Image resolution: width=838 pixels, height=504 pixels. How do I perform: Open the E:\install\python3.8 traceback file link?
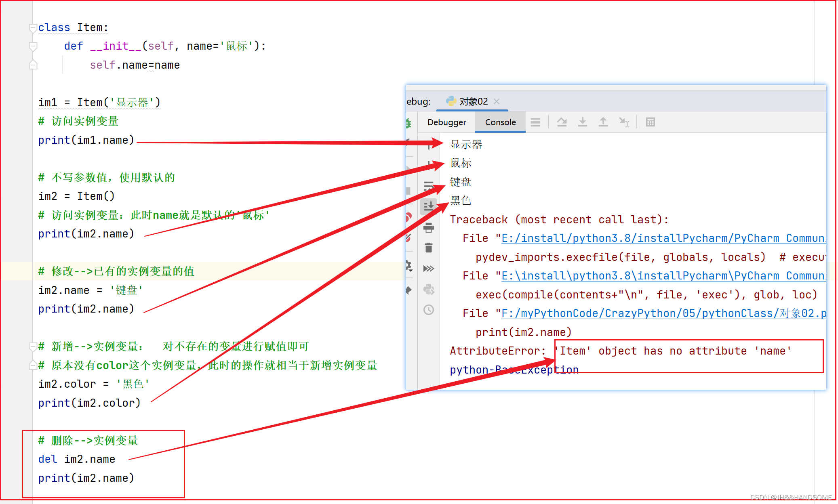(x=664, y=276)
